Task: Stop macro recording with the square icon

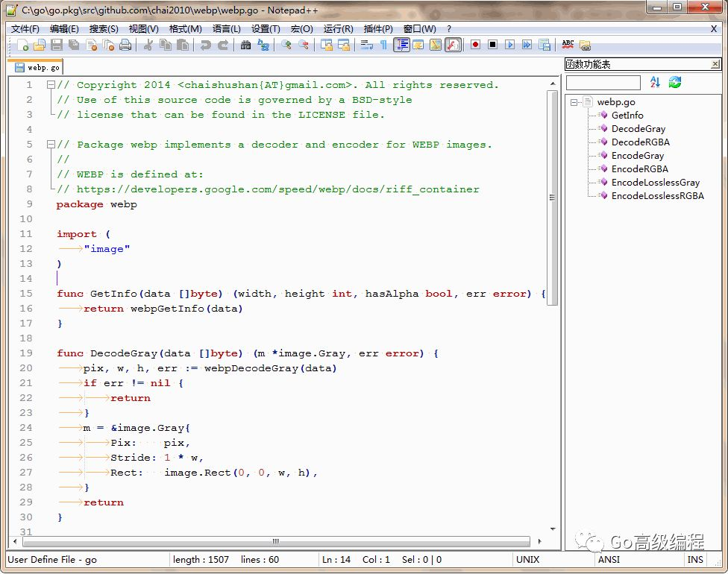Action: pyautogui.click(x=492, y=45)
